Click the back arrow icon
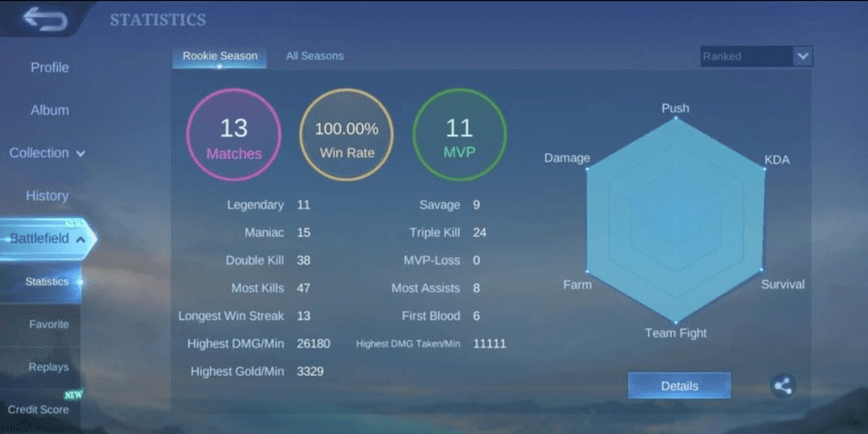This screenshot has width=868, height=434. (45, 19)
